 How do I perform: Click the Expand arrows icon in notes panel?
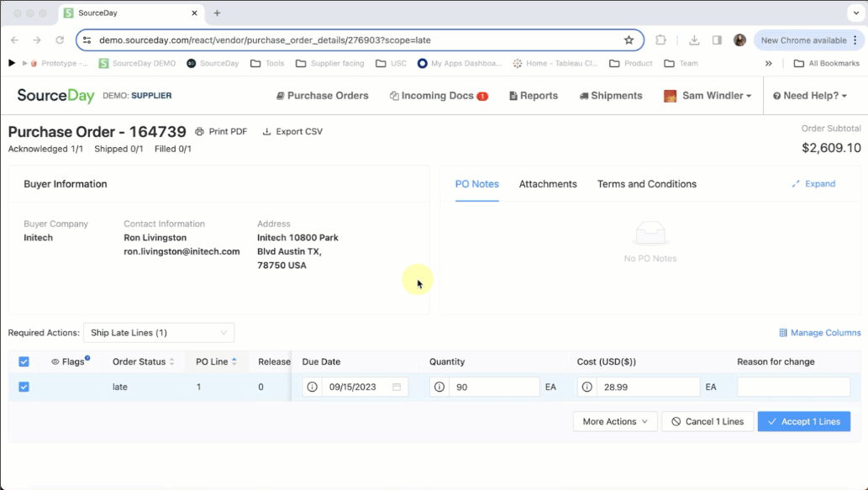[796, 184]
